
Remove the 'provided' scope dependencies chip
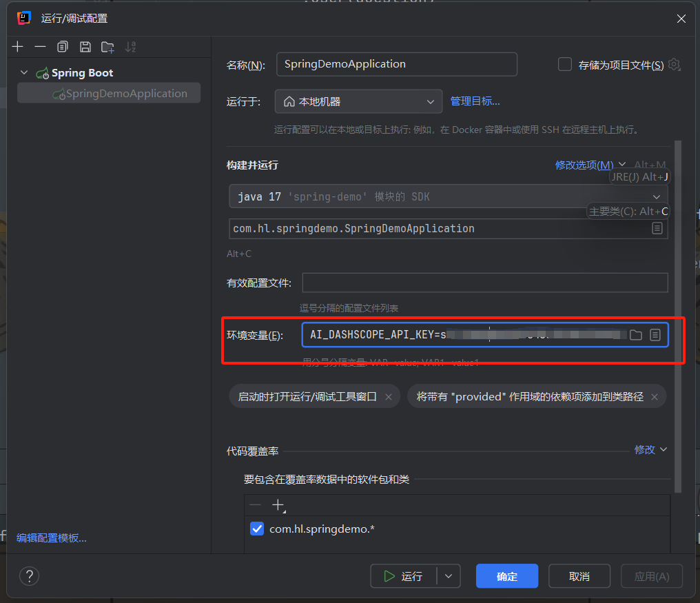point(655,397)
